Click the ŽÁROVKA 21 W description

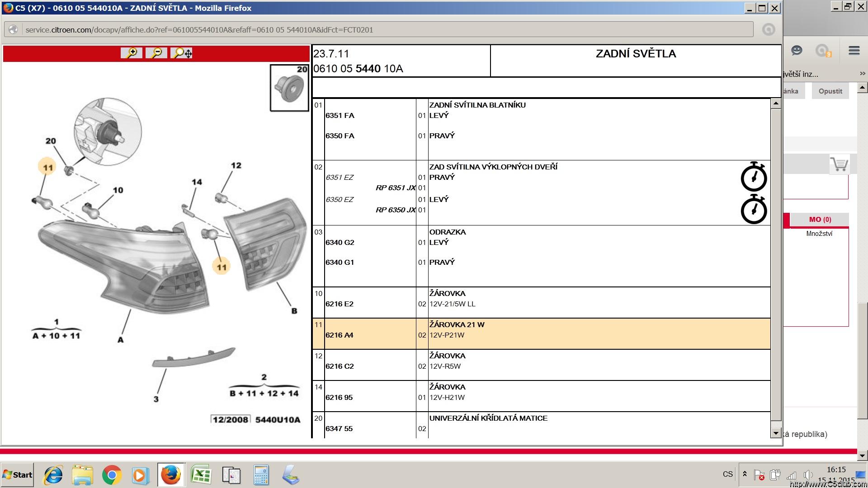click(457, 324)
